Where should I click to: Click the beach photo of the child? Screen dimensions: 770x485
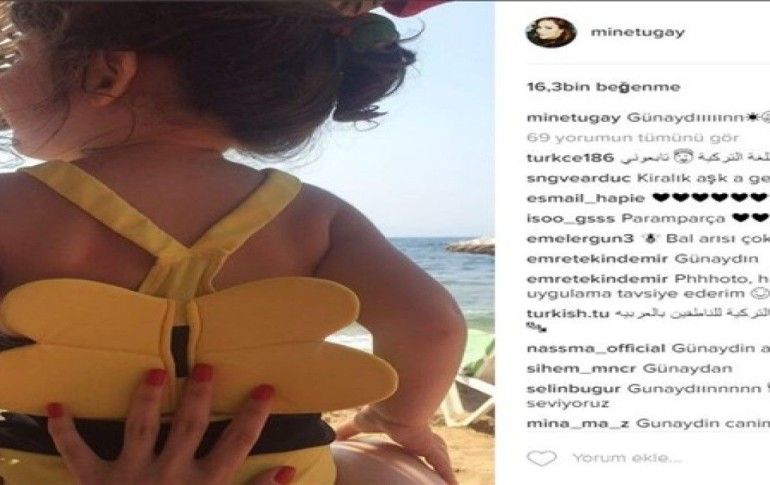(248, 242)
